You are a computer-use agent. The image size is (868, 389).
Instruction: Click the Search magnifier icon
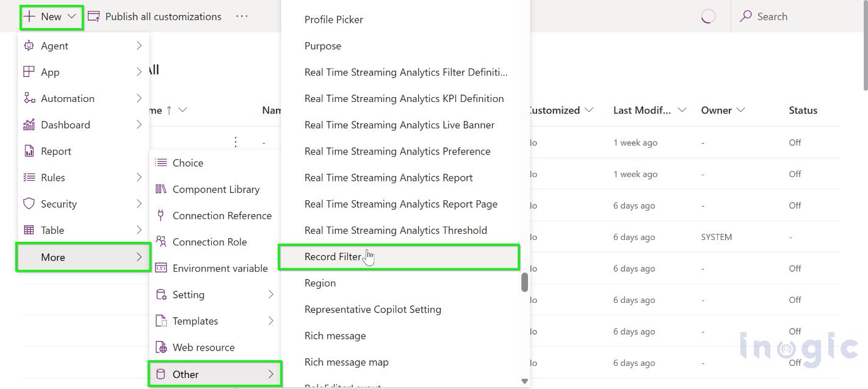[x=745, y=16]
